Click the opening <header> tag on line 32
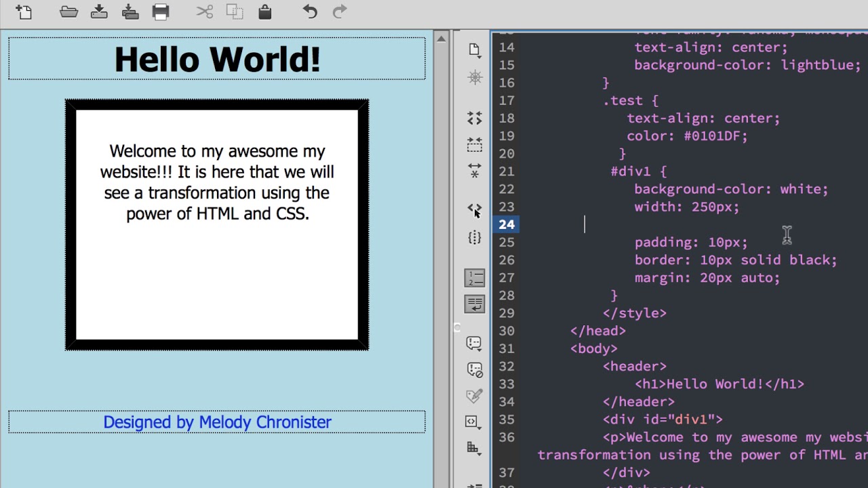 point(635,367)
